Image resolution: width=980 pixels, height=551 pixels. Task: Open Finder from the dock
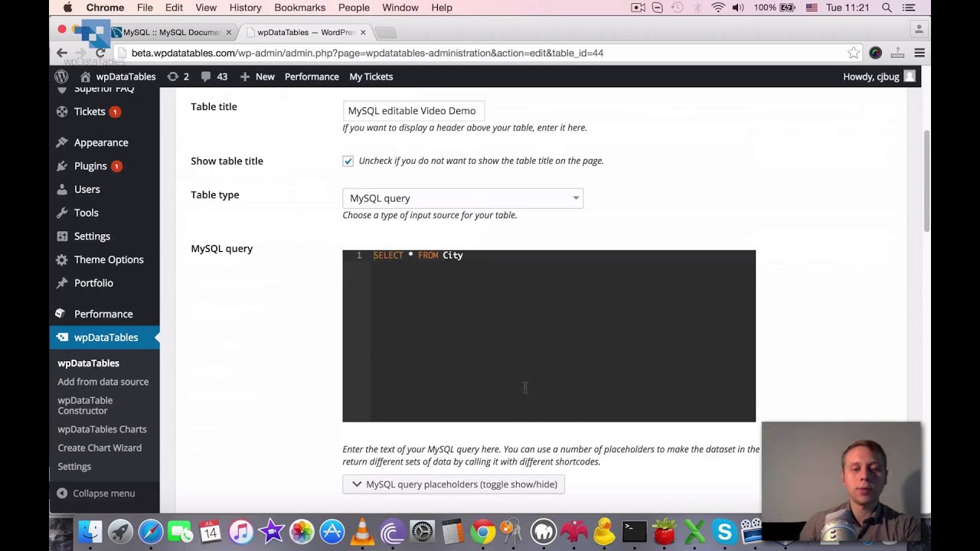[x=90, y=531]
